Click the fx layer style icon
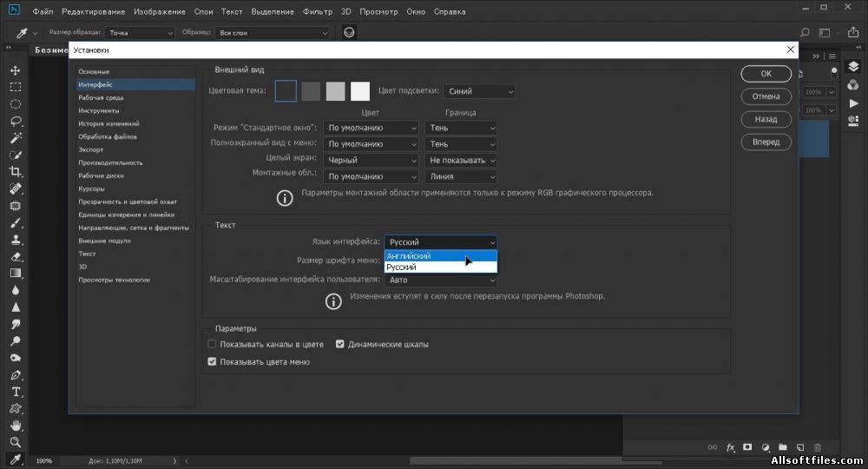 click(x=730, y=447)
